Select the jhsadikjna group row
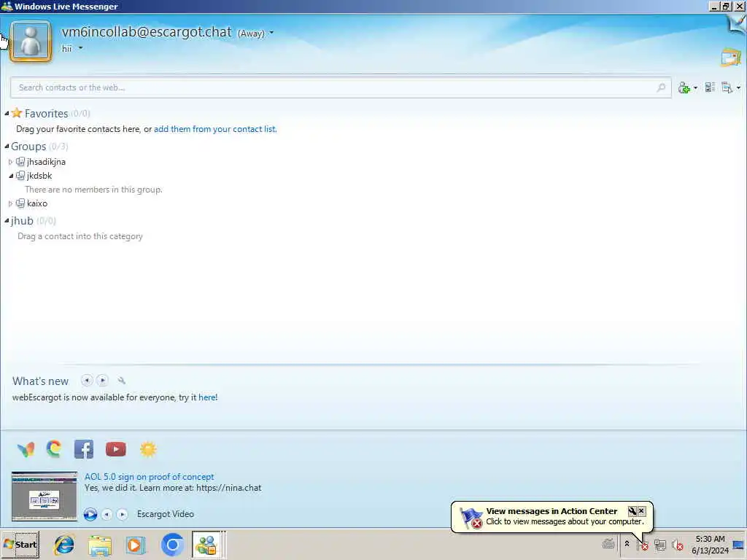Screen dimensions: 747x560 [46, 162]
